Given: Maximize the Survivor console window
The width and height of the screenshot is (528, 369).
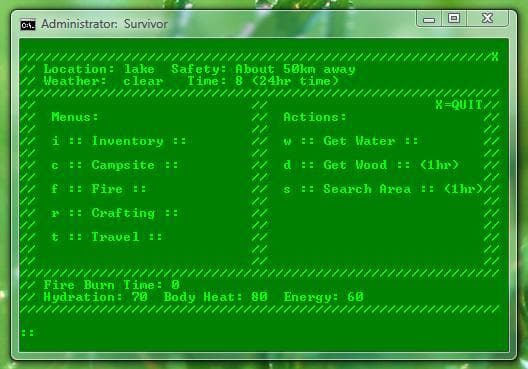Looking at the screenshot, I should pos(454,19).
